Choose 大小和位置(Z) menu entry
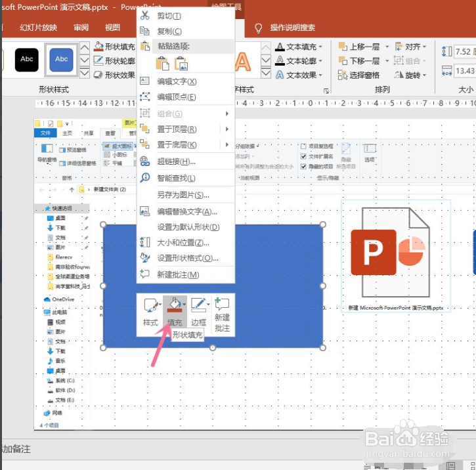476x470 pixels. (186, 242)
